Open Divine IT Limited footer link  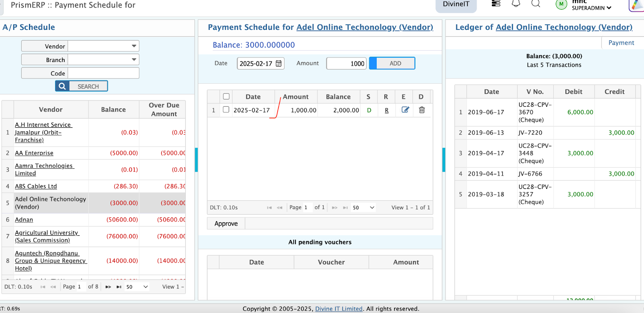[x=339, y=309]
